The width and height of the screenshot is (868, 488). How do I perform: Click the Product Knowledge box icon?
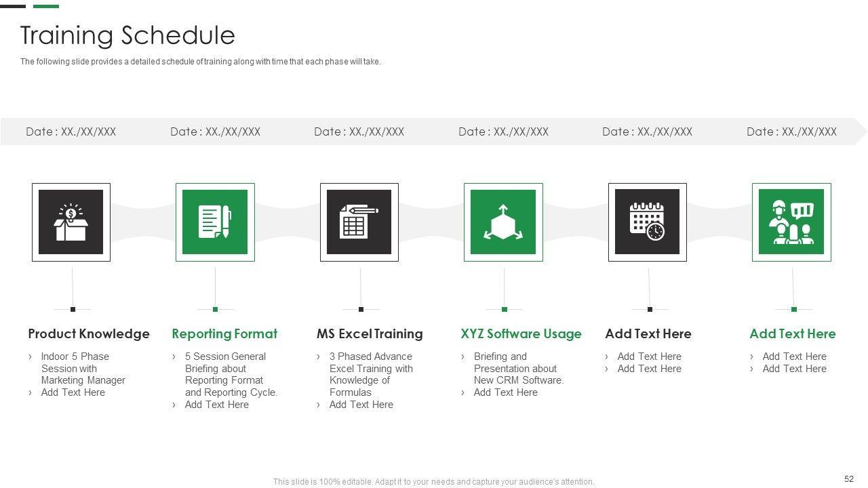point(71,222)
